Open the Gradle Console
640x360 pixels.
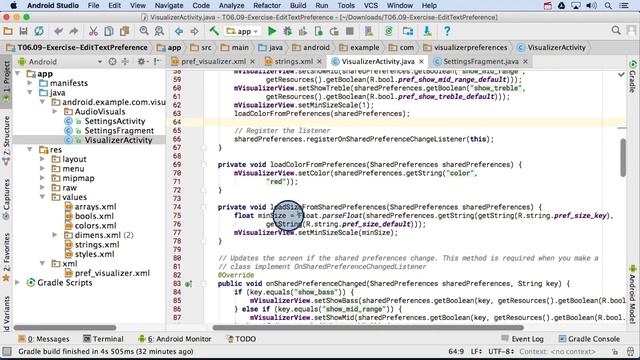(589, 339)
